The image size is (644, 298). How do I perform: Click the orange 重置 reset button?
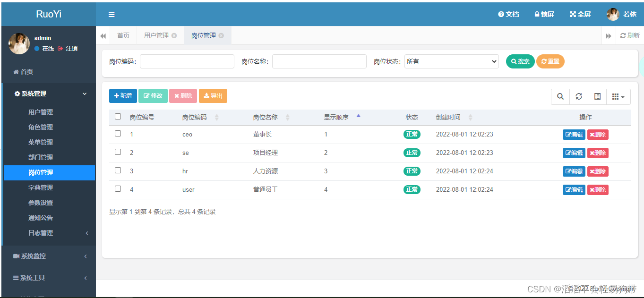pos(550,61)
